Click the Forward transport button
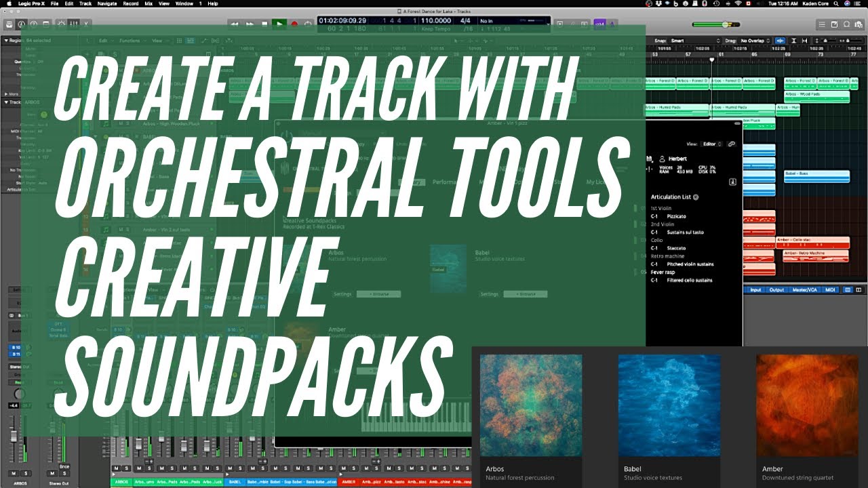The height and width of the screenshot is (488, 868). pos(250,24)
